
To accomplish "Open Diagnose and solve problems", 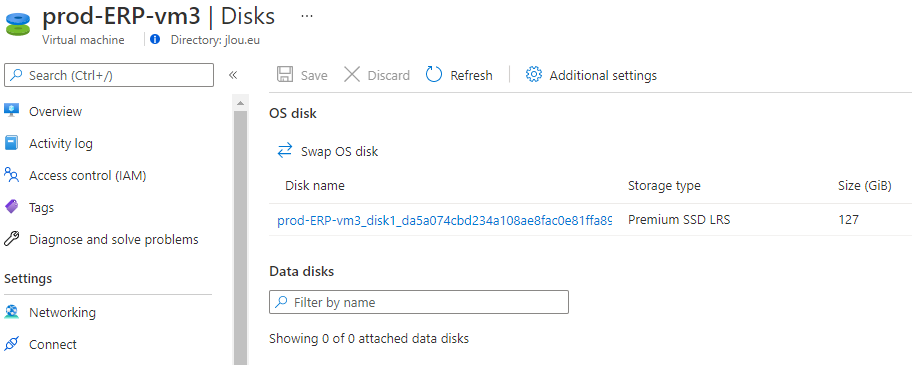I will click(x=113, y=239).
